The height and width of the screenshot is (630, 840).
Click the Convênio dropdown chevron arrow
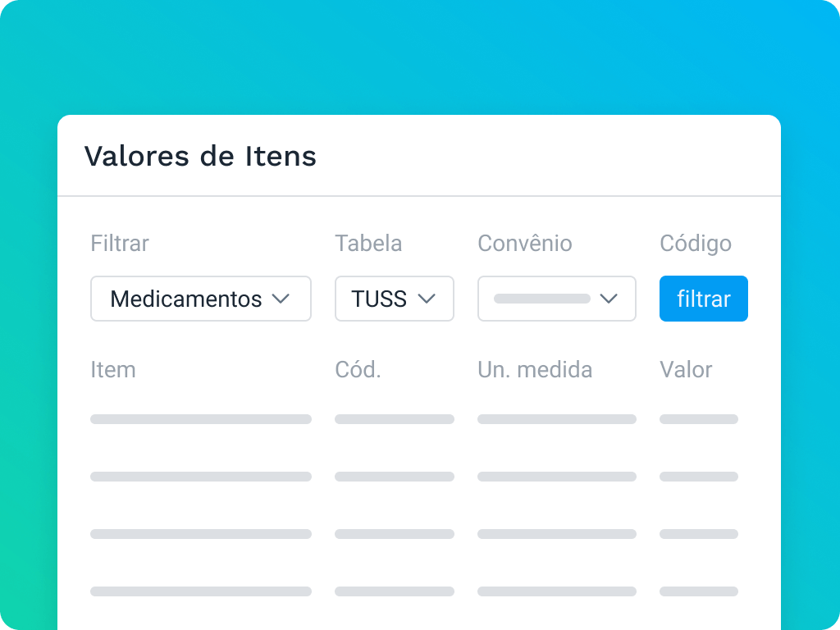tap(609, 299)
